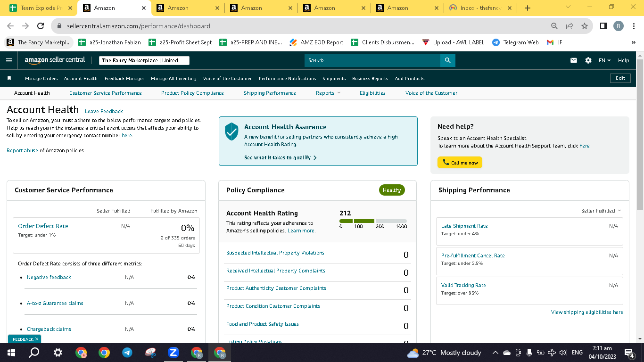The height and width of the screenshot is (362, 644).
Task: Expand See what it takes to qualify
Action: (x=281, y=157)
